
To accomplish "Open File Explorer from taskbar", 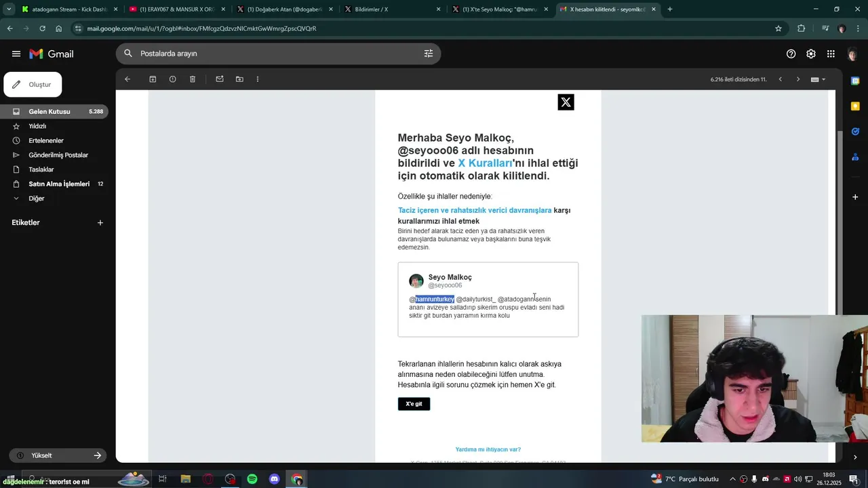I will 185,479.
